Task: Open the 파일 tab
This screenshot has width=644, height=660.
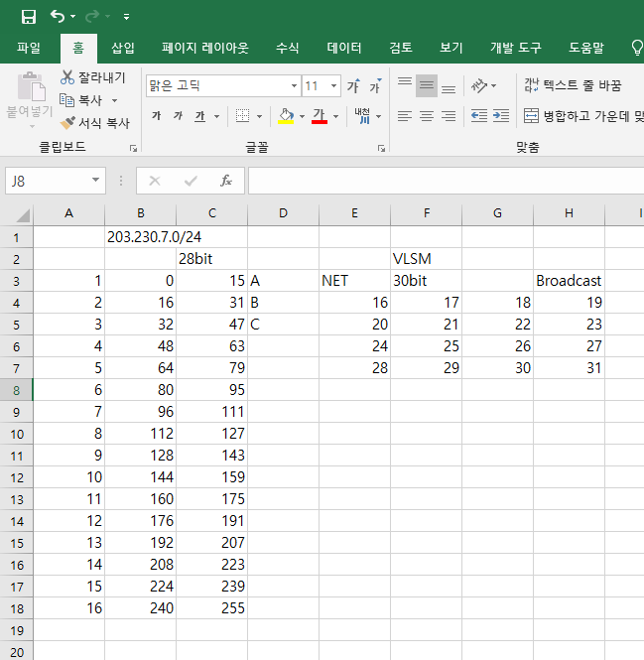Action: pyautogui.click(x=29, y=48)
